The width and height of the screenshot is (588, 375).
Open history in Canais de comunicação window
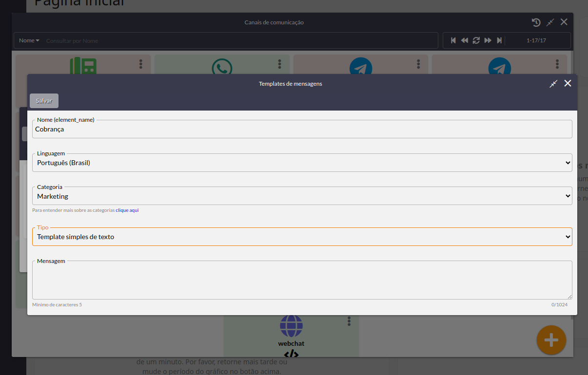tap(536, 22)
